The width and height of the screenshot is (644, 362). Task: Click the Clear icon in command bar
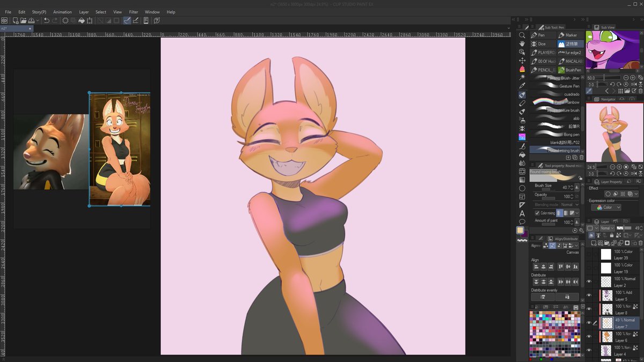65,20
